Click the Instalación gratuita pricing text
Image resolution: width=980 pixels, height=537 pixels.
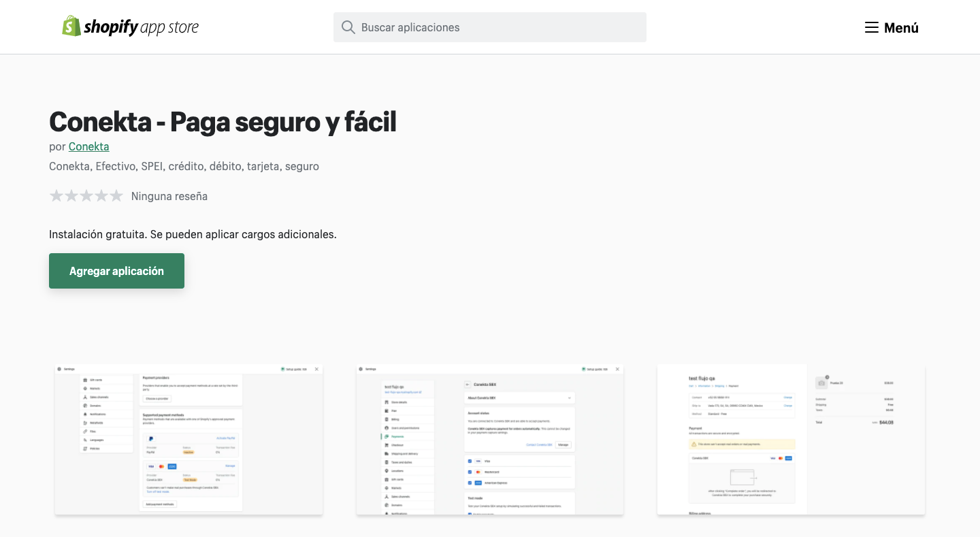[x=193, y=234]
